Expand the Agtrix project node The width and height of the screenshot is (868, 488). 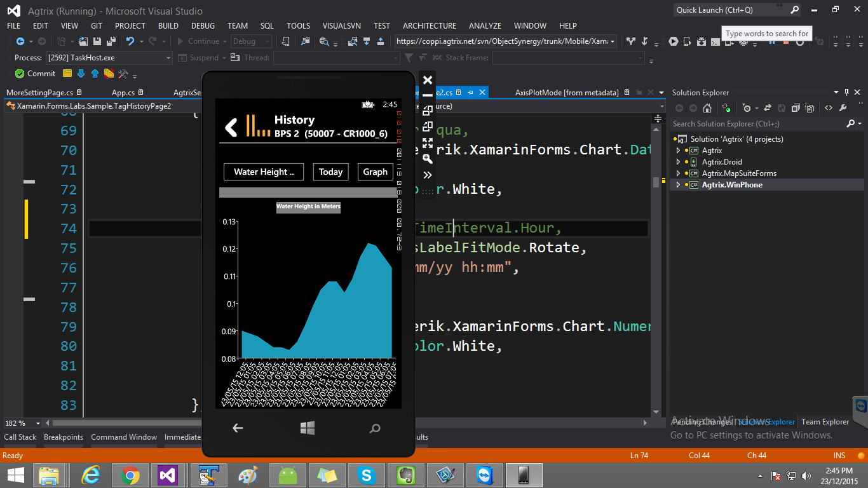[x=678, y=151]
